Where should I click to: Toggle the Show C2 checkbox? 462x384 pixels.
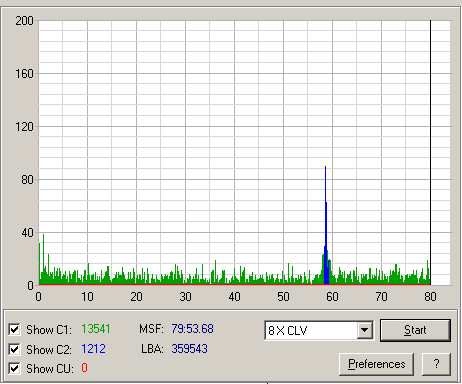click(14, 349)
